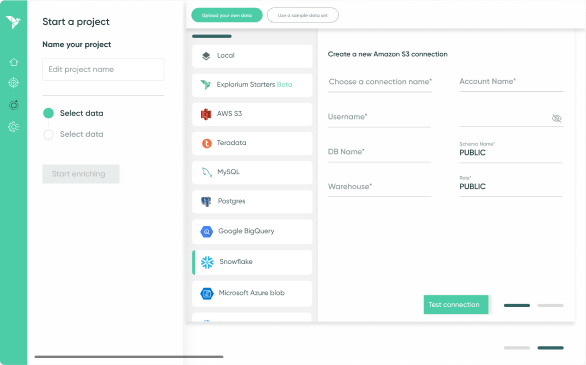This screenshot has width=586, height=365.
Task: Click the circular refresh icon in the sidebar
Action: click(x=14, y=105)
